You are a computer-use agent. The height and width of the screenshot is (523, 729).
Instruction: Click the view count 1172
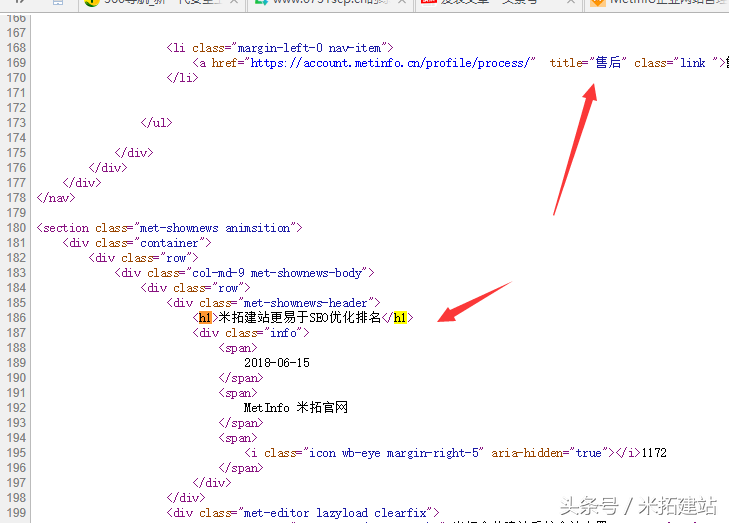[x=654, y=453]
